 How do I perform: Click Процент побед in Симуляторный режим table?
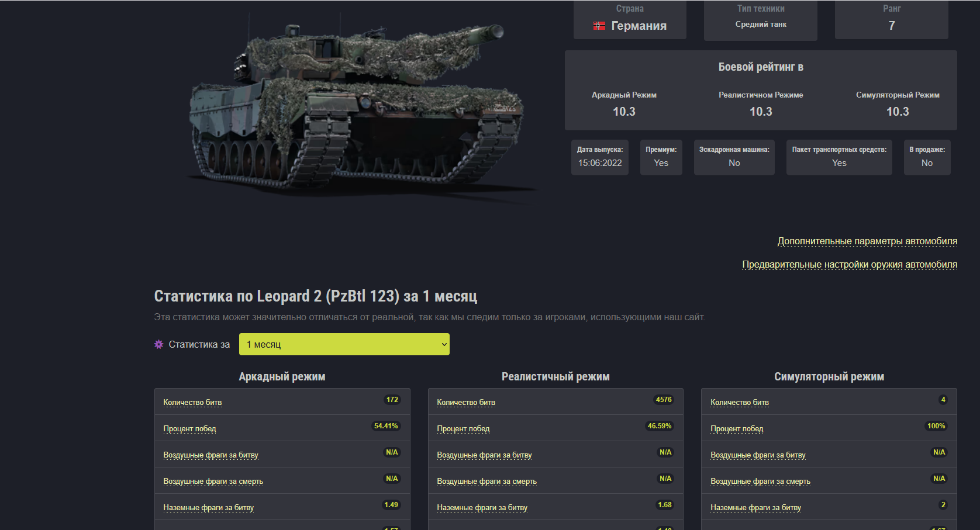click(x=737, y=429)
